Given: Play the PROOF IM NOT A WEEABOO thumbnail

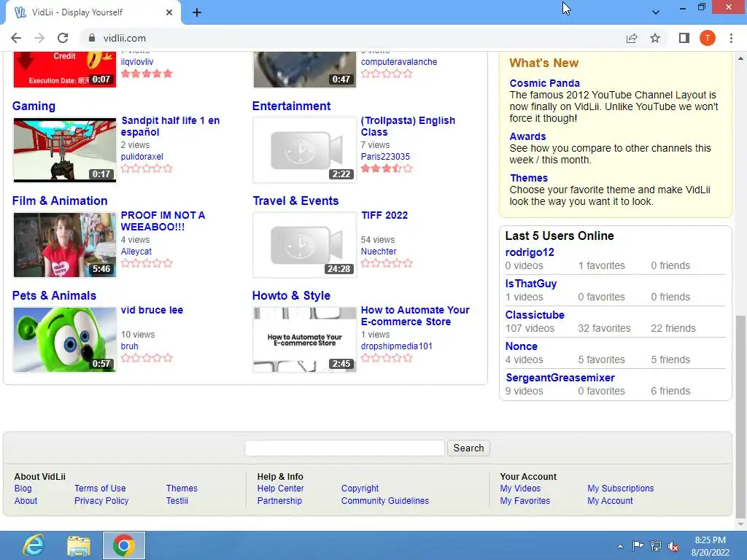Looking at the screenshot, I should (x=65, y=245).
